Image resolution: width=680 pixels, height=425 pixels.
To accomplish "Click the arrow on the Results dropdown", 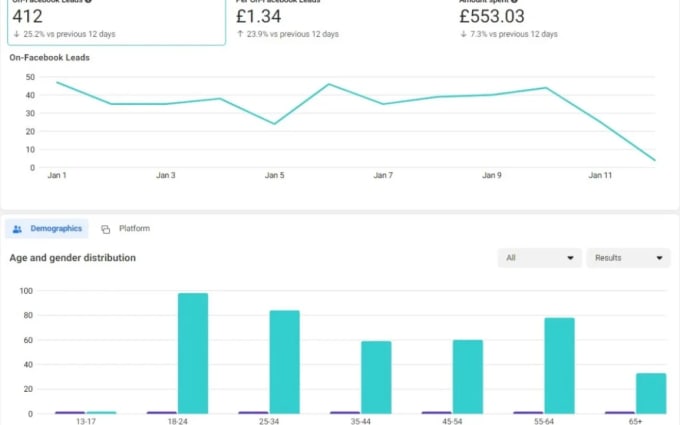I will (x=660, y=258).
